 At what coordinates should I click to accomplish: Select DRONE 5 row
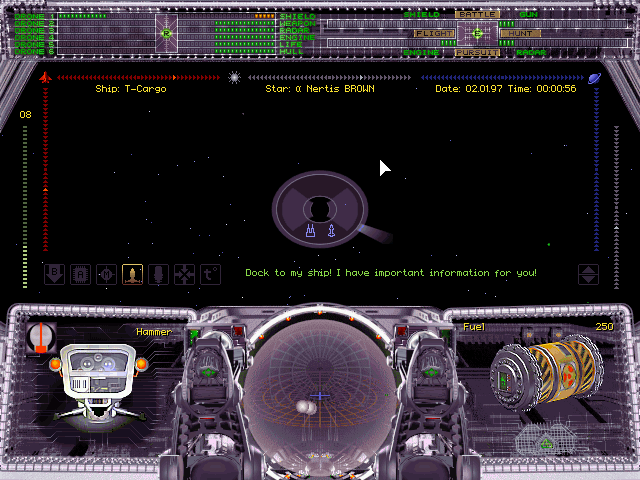click(x=35, y=44)
